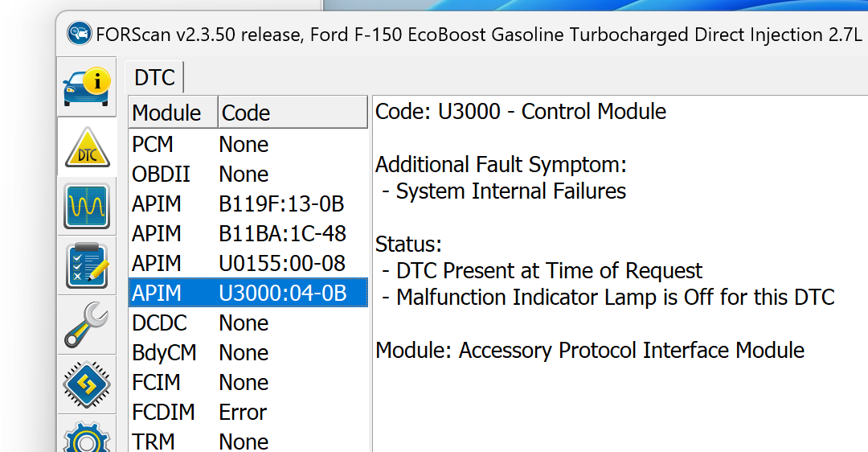
Task: Select the BdyCM module row
Action: click(248, 353)
